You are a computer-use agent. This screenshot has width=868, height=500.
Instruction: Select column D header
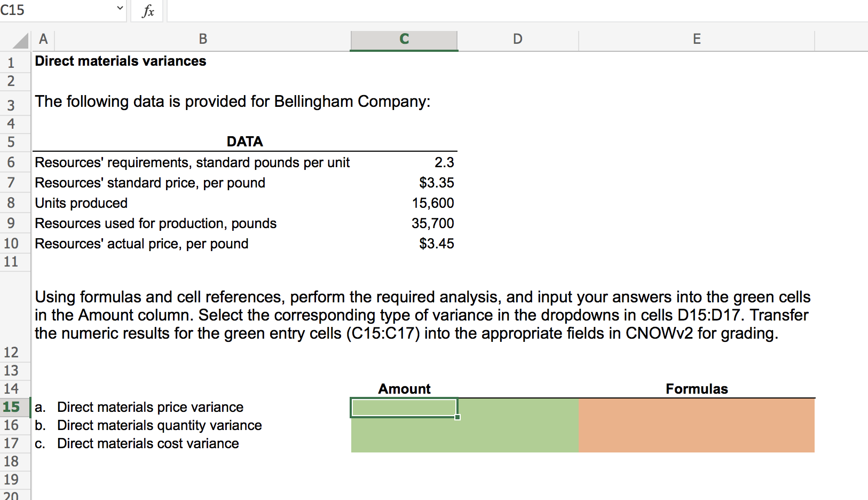518,39
